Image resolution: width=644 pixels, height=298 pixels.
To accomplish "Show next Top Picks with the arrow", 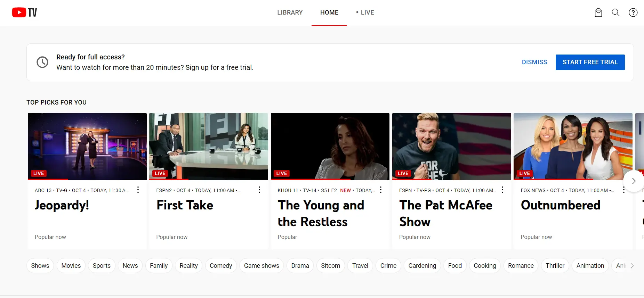I will click(x=634, y=181).
